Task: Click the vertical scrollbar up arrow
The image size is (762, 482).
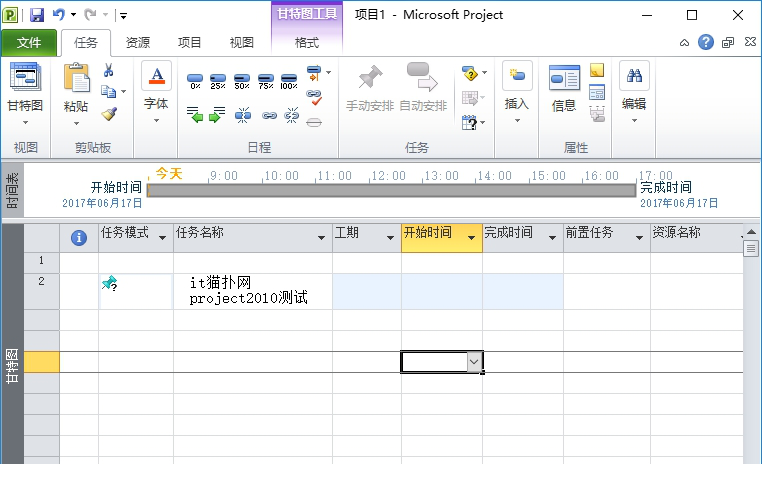Action: [x=751, y=232]
